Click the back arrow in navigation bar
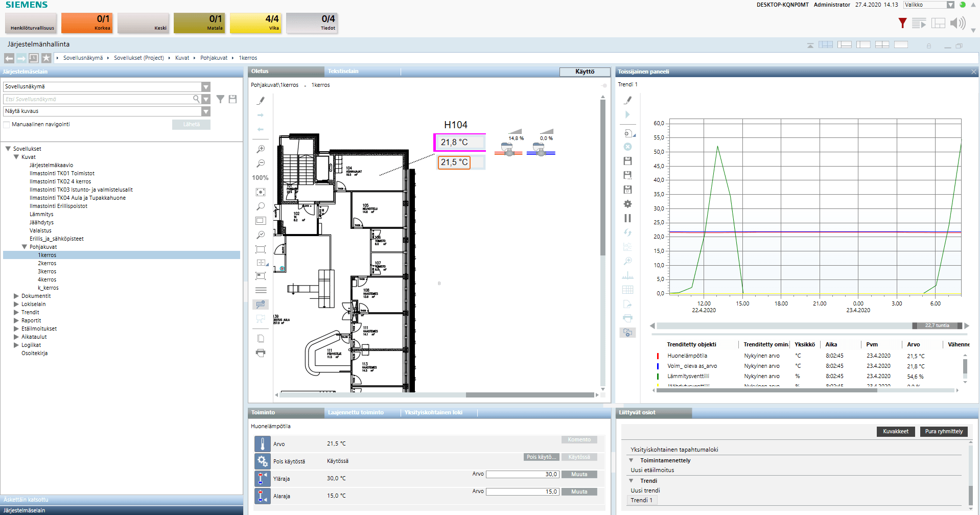The height and width of the screenshot is (515, 980). pyautogui.click(x=9, y=58)
